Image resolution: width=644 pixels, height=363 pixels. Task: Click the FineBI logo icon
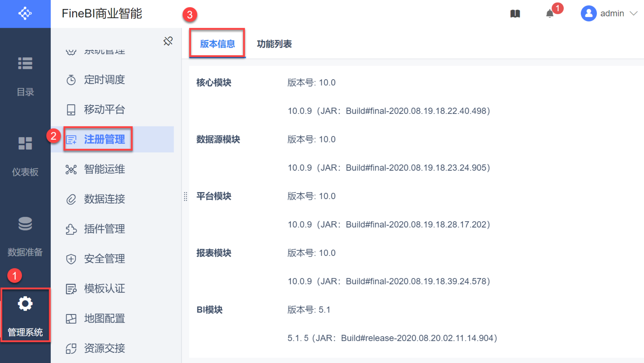[25, 14]
